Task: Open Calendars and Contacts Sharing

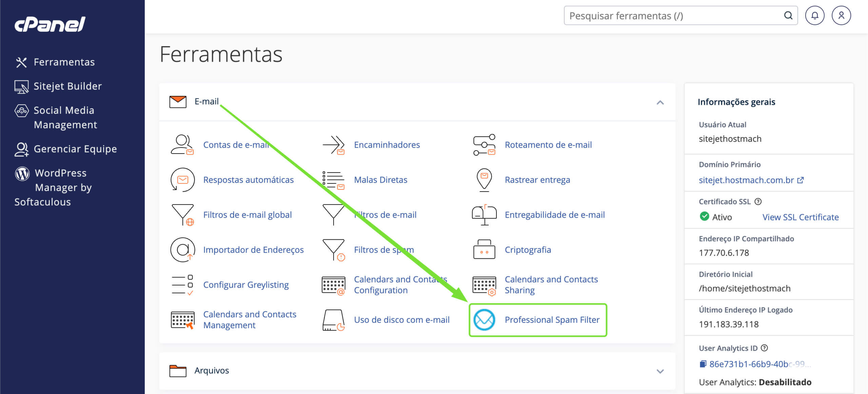Action: tap(551, 285)
